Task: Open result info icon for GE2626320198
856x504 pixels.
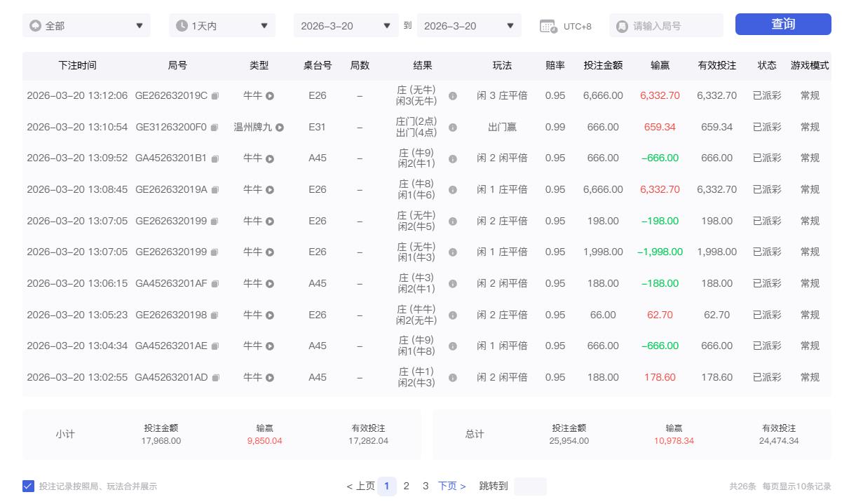Action: pyautogui.click(x=453, y=315)
